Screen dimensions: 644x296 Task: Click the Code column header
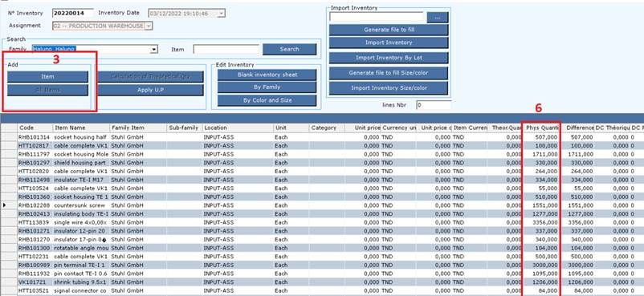[35, 128]
